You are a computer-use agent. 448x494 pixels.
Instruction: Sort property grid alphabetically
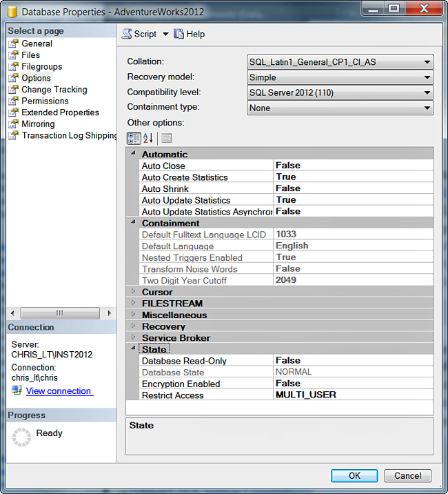[x=148, y=138]
